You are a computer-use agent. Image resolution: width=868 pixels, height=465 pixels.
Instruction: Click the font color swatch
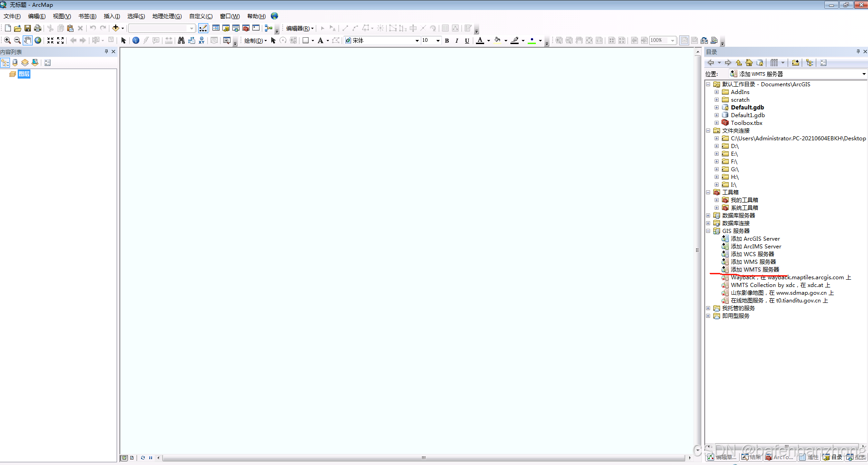(480, 40)
